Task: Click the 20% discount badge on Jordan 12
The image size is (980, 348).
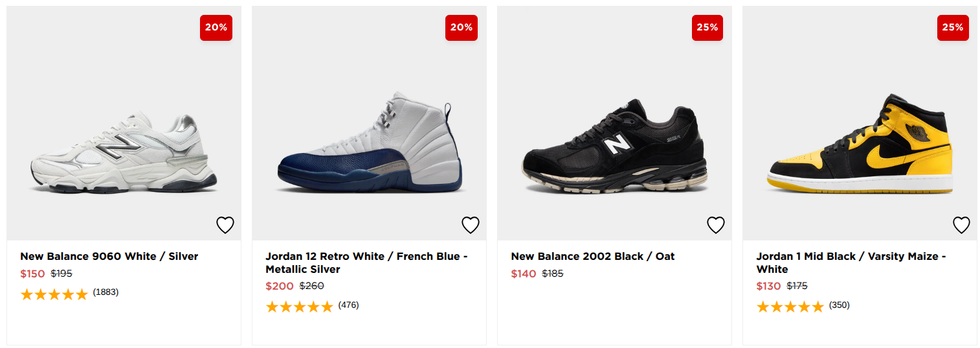Action: [462, 28]
